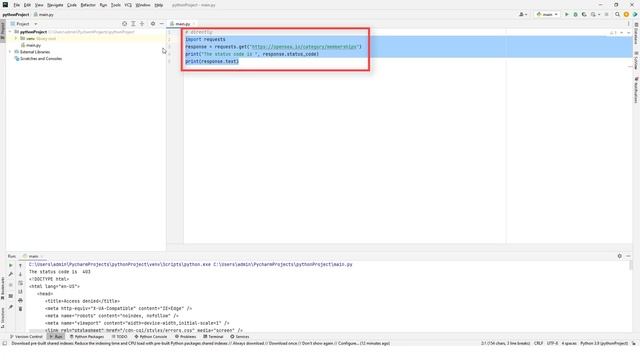Click the Code With Me user icon
The height and width of the screenshot is (360, 640).
523,14
